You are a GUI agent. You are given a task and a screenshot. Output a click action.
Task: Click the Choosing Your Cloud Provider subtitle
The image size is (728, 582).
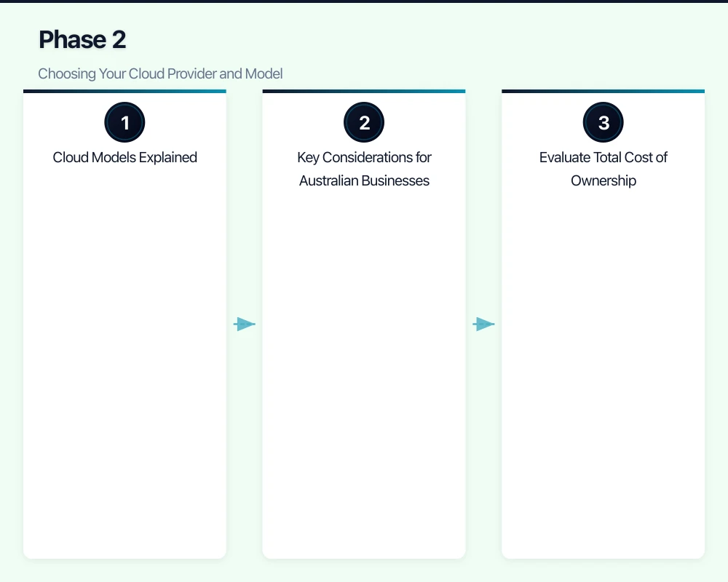(x=160, y=73)
